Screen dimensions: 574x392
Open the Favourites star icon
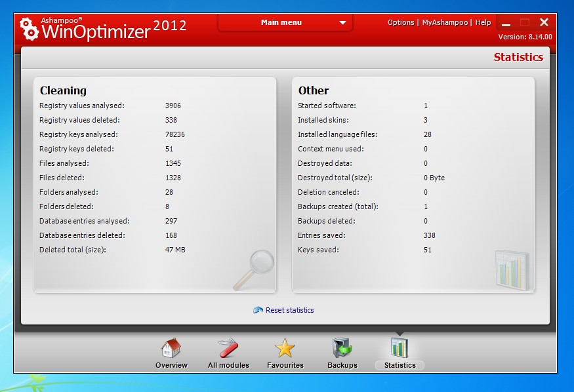click(285, 347)
